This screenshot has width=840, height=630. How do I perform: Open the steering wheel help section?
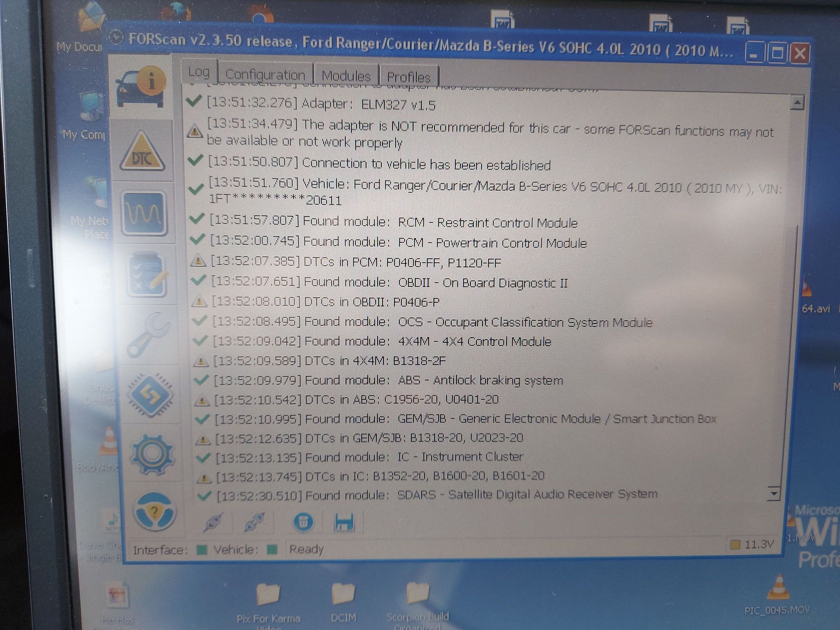point(154,512)
